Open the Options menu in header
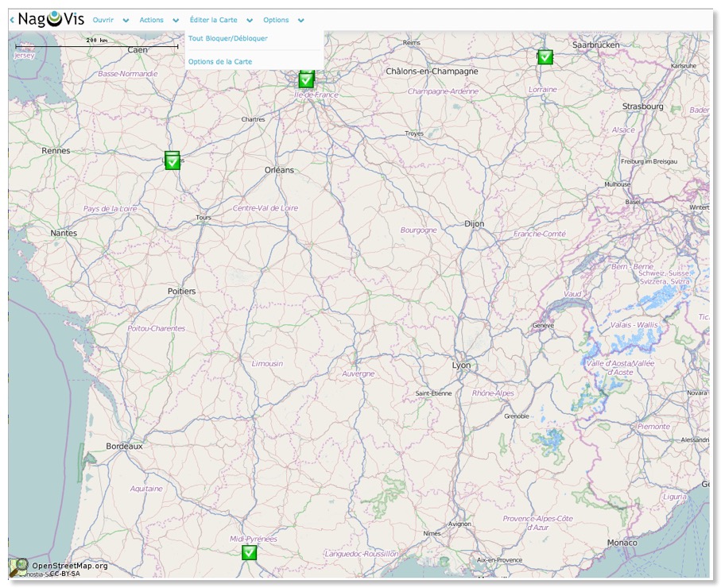Screen dimensions: 721x588 point(276,20)
